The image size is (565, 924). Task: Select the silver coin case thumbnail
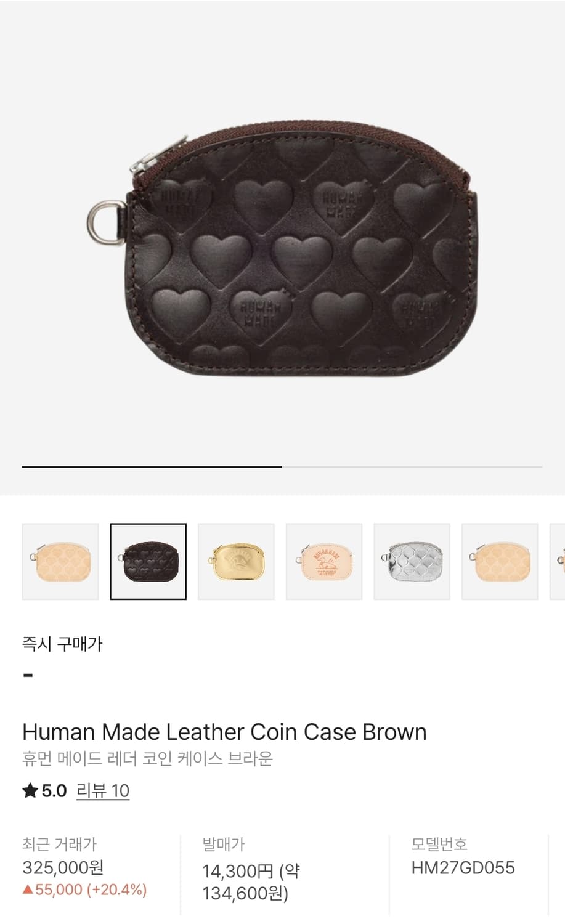click(412, 561)
